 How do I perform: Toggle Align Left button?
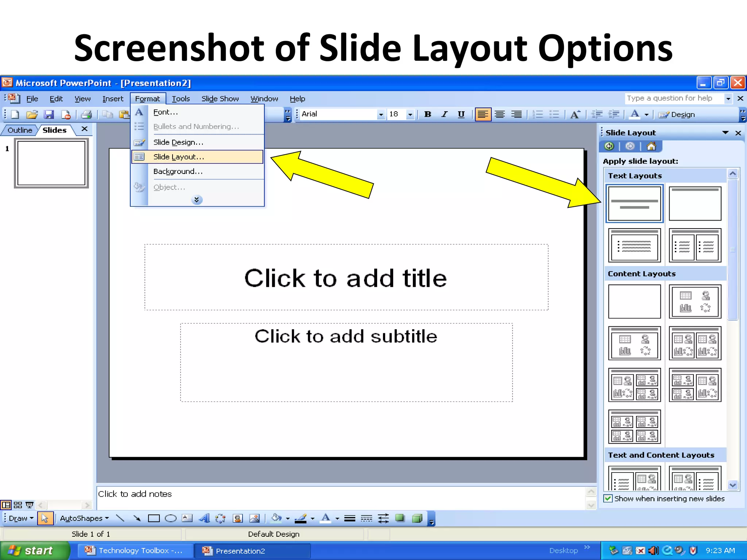pos(483,114)
